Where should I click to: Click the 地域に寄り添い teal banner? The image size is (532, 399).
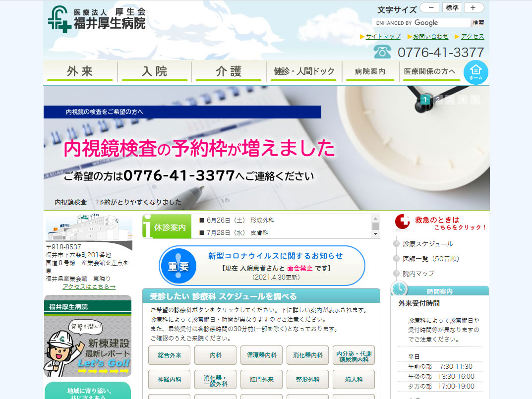click(88, 391)
